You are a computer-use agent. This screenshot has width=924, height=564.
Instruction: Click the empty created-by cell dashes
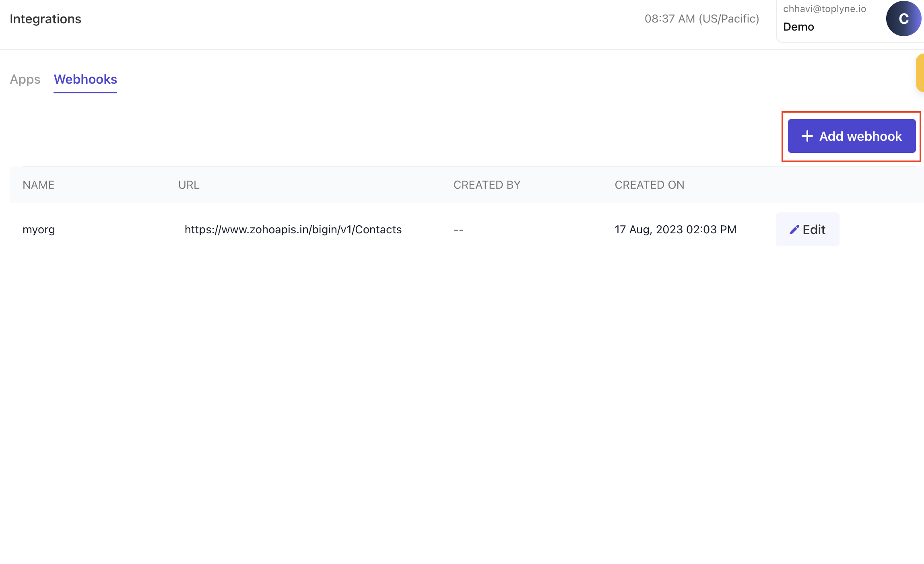point(458,230)
